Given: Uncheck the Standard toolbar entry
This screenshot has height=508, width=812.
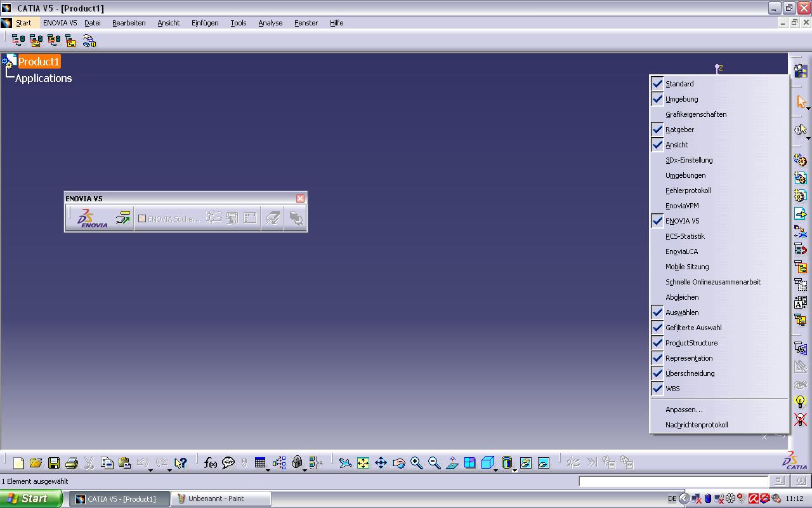Looking at the screenshot, I should [719, 84].
